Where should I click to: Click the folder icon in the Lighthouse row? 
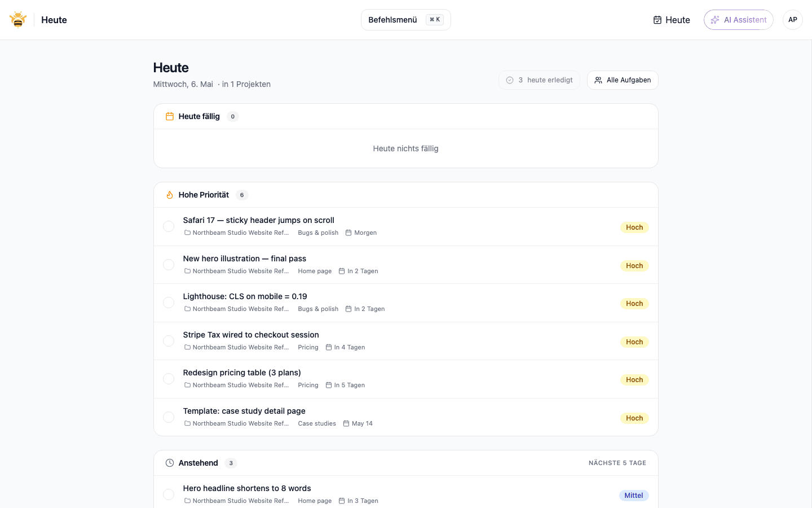point(187,309)
